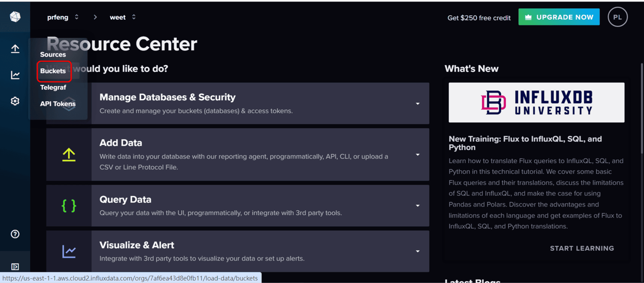The width and height of the screenshot is (644, 283).
Task: Click the 'Create and manage your buckets' description
Action: pyautogui.click(x=196, y=111)
